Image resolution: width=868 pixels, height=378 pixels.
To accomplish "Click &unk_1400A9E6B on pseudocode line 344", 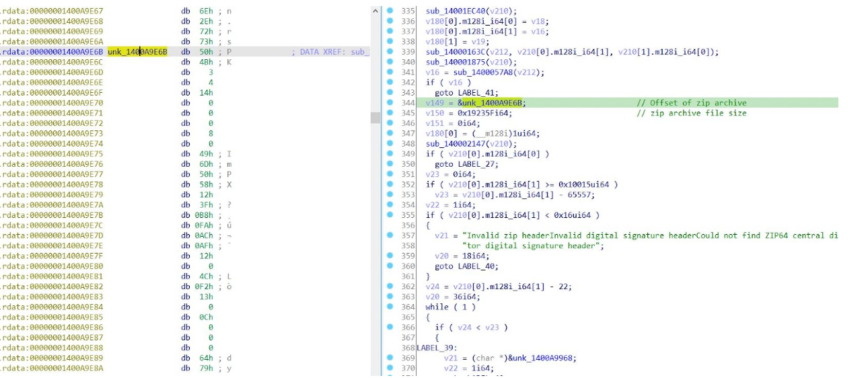I will (492, 103).
